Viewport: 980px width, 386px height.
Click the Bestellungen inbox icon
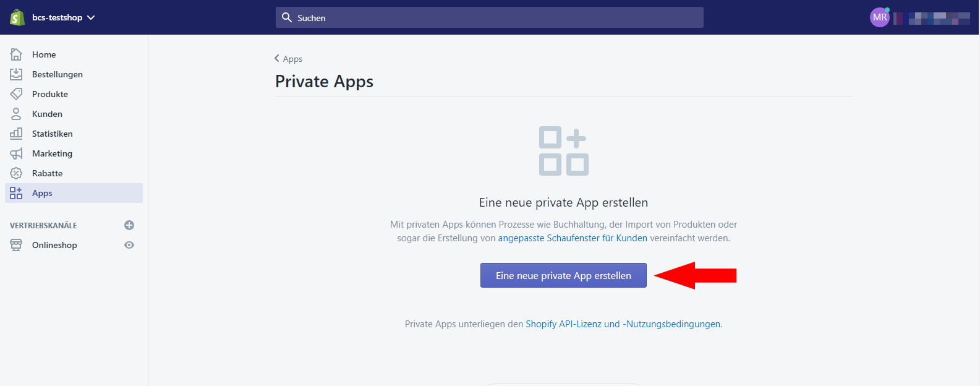tap(16, 74)
